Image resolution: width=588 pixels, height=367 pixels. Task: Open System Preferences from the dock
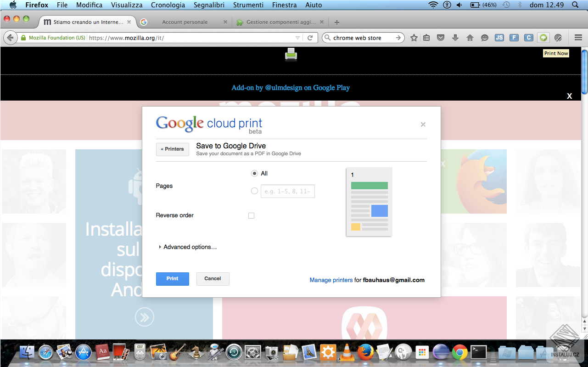point(253,352)
